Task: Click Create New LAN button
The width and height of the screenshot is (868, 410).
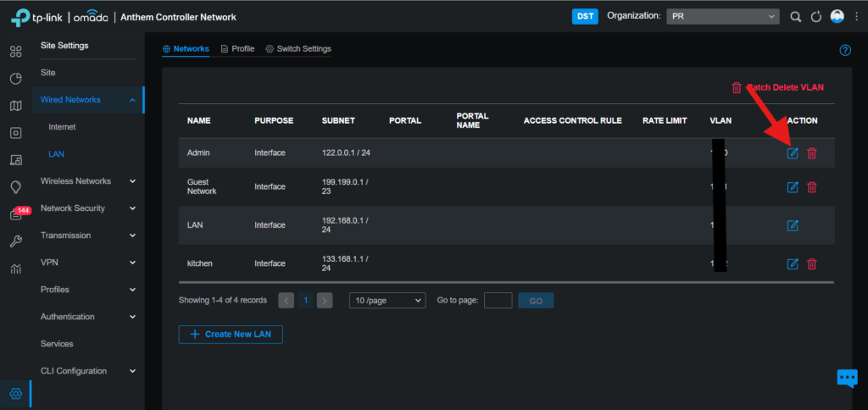Action: [230, 335]
